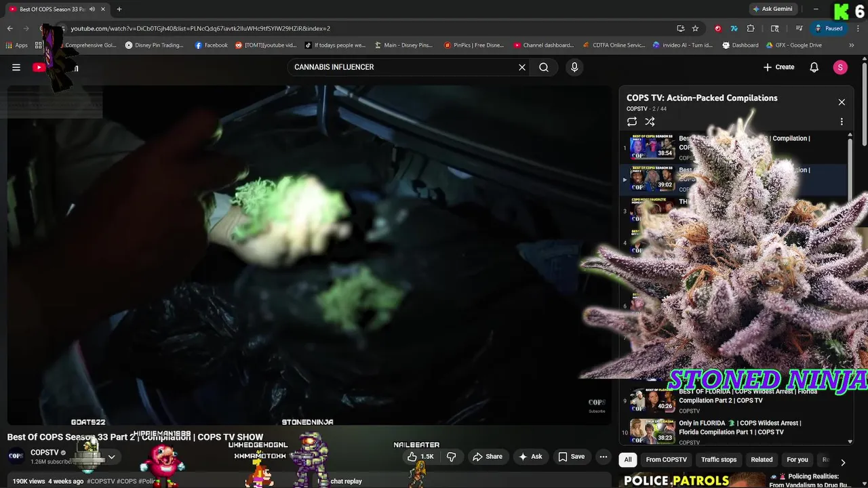Select the Related chip
868x488 pixels.
[762, 460]
